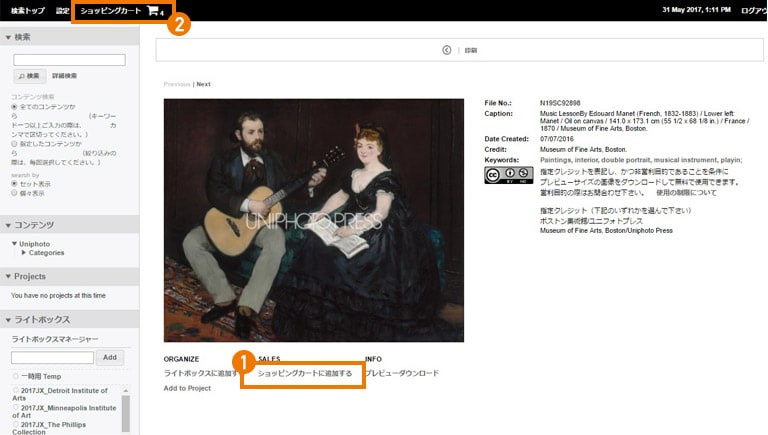Viewport: 768px width, 435px height.
Task: Click the Add lightbox button
Action: coord(110,358)
